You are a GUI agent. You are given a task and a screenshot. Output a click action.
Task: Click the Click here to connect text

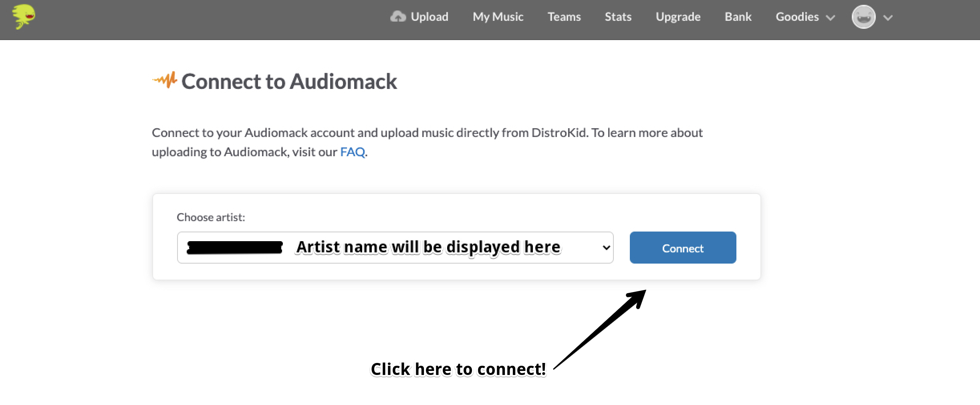pyautogui.click(x=458, y=369)
